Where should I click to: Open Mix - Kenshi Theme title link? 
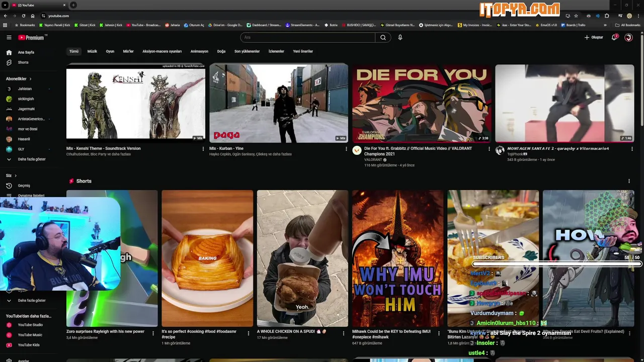pos(104,148)
